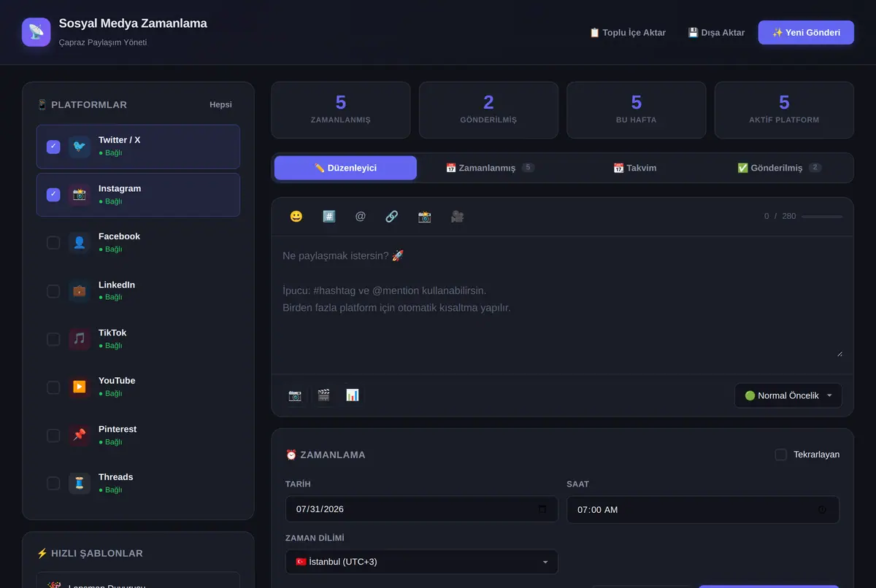
Task: Click the LinkedIn briefcase icon
Action: (x=80, y=291)
